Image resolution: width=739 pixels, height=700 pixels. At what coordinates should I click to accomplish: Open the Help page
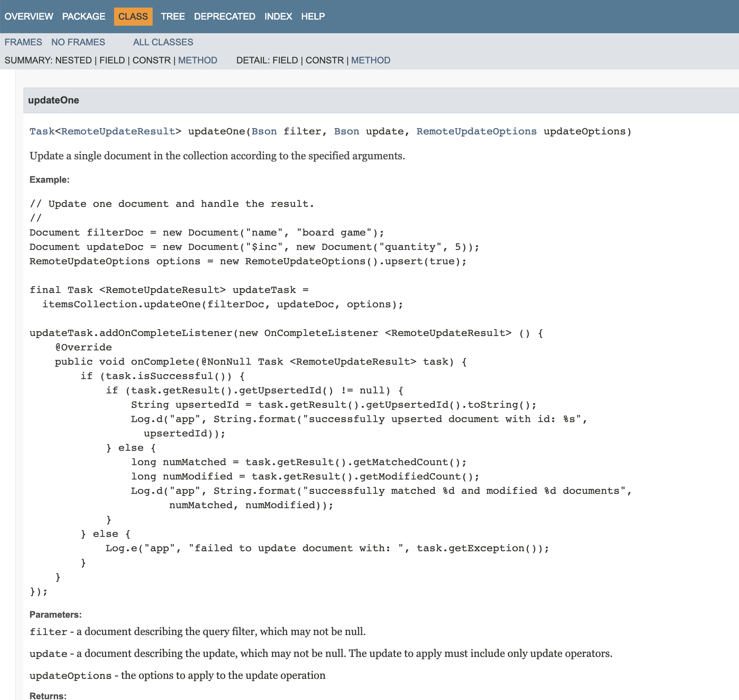(x=313, y=16)
